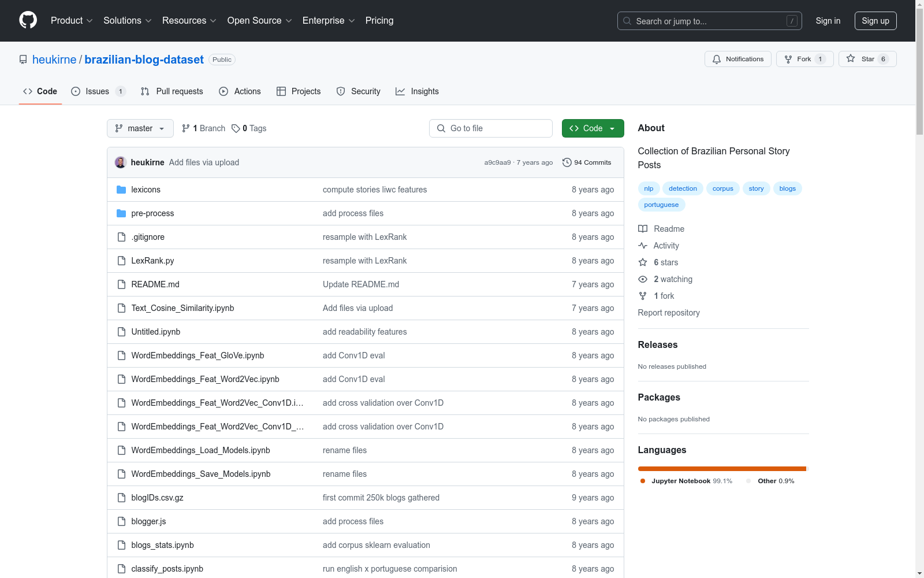This screenshot has width=924, height=578.
Task: Click the star icon in Star button
Action: coord(851,58)
